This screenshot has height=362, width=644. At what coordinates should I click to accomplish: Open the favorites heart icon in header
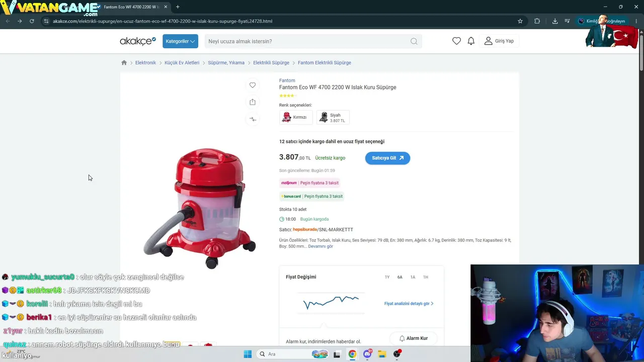456,41
